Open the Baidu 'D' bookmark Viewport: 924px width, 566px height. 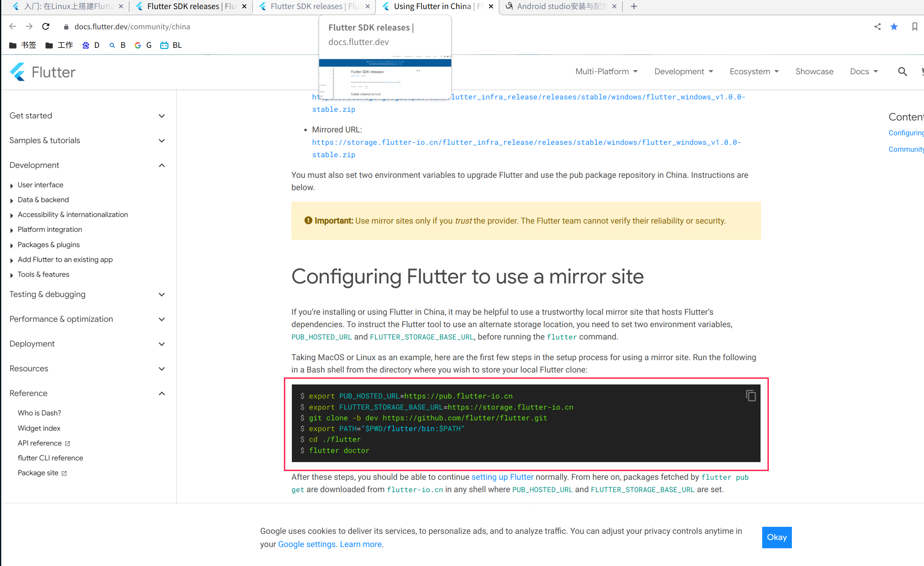pos(91,45)
